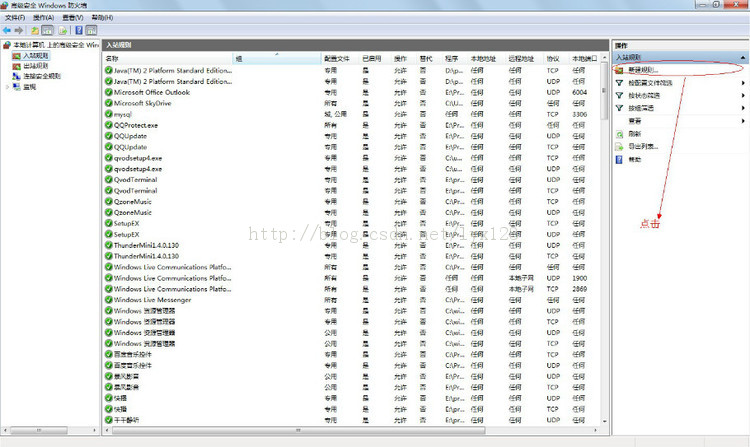
Task: Click the port cell 1900
Action: point(579,278)
